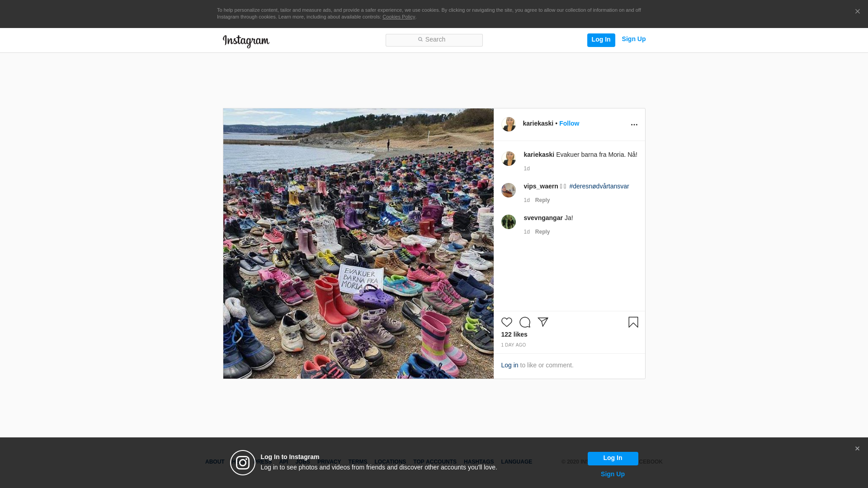Close the bottom Log In to Instagram banner

click(857, 449)
